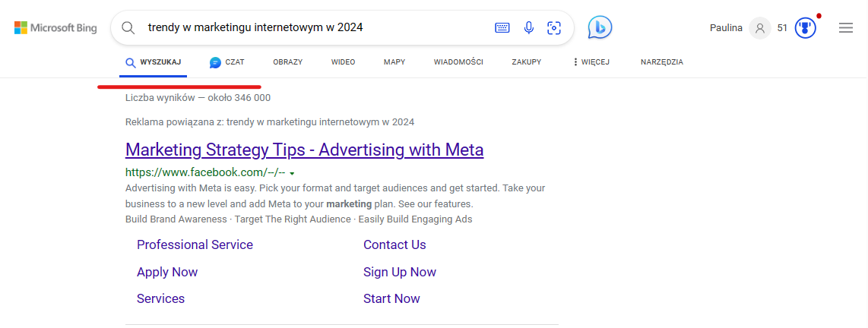Open visual search camera icon
Screen dimensions: 868x328
[553, 27]
